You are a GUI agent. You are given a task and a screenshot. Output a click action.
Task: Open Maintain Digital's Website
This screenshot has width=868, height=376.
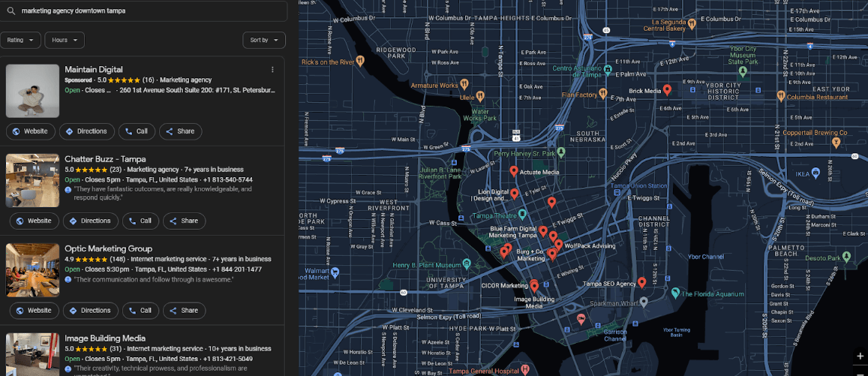coord(31,131)
